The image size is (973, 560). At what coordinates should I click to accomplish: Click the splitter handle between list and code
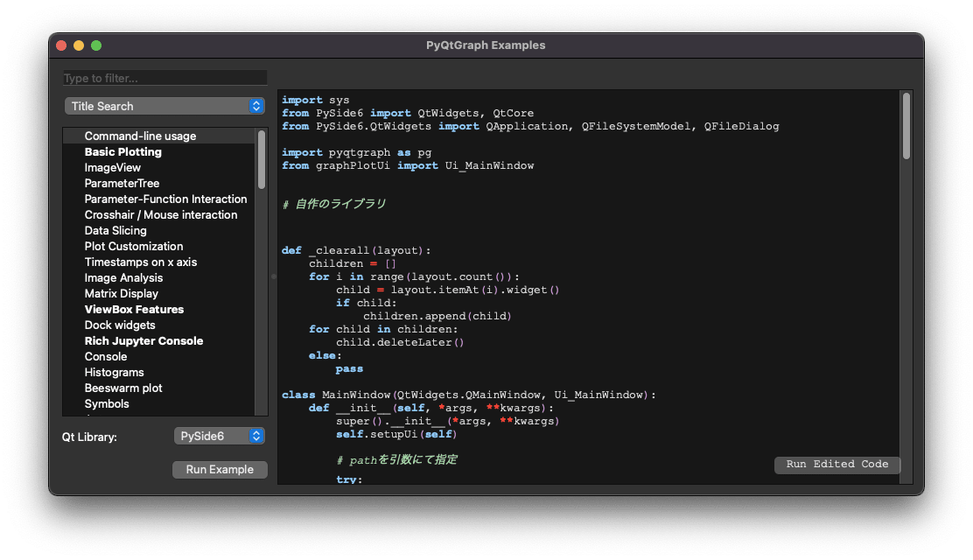273,276
